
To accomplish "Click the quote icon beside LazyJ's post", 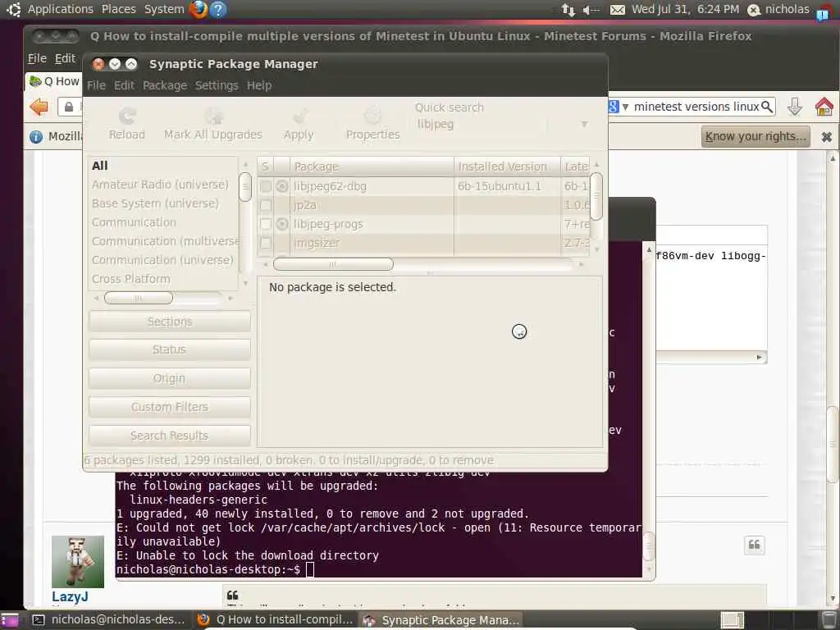I will click(755, 546).
